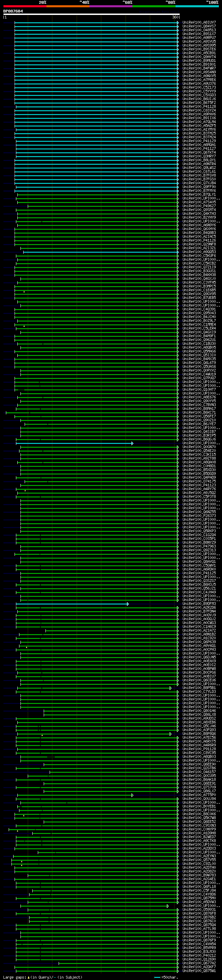Click the cyan alignment bar for A9QQ53
Viewport: 222px width, 980px height.
coord(101,252)
